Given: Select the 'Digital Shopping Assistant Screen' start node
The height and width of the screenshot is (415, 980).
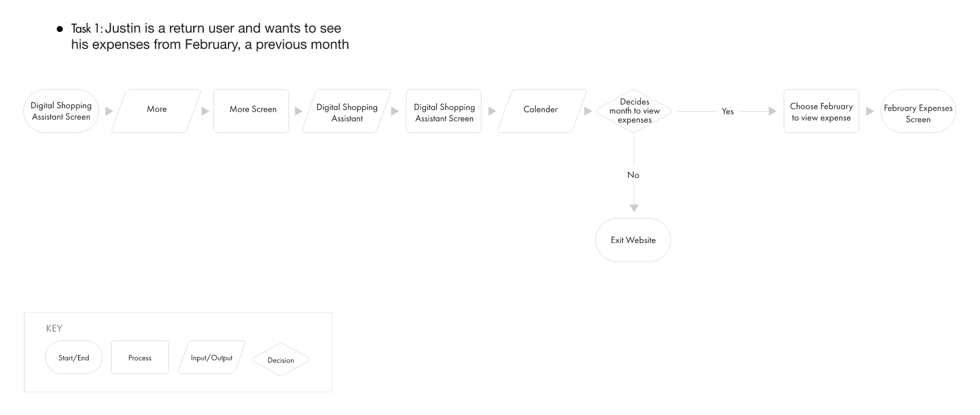Looking at the screenshot, I should [x=61, y=111].
